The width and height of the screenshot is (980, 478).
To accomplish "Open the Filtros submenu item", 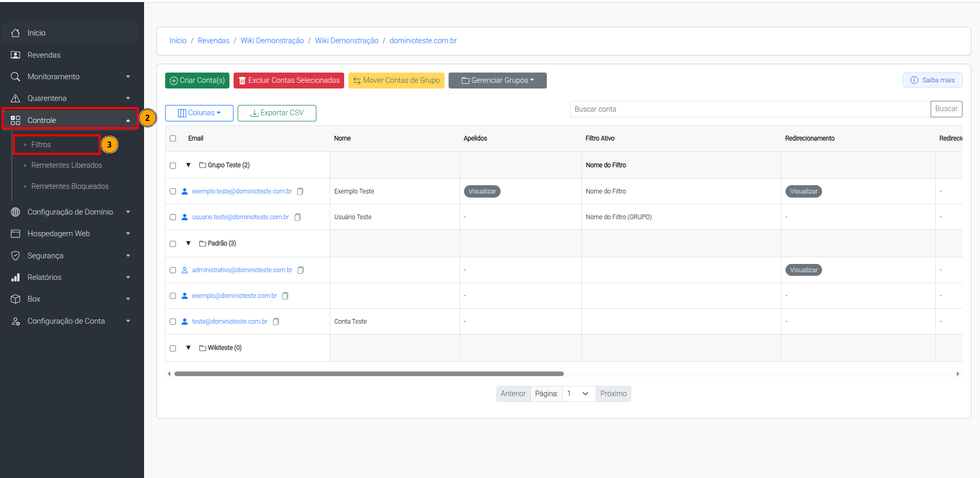I will coord(41,145).
